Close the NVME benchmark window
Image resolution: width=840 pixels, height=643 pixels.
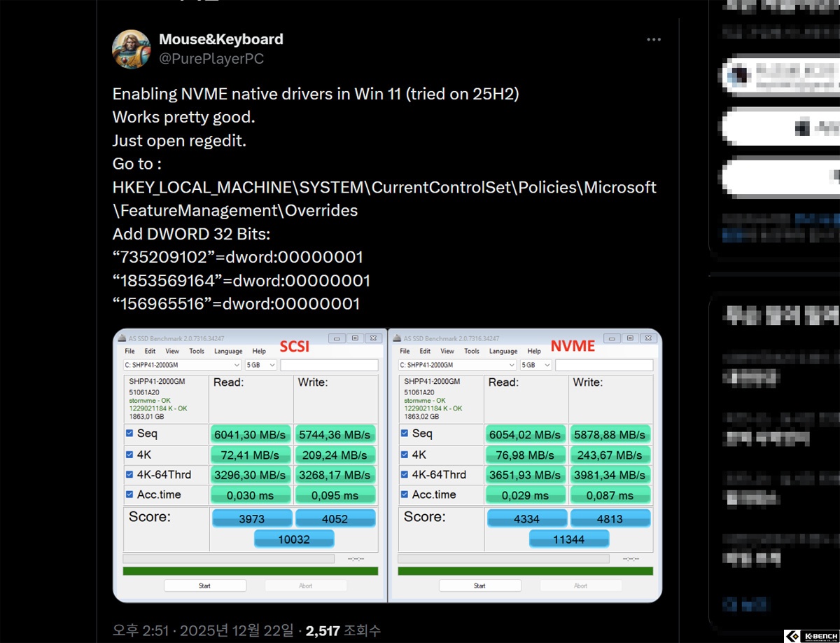[648, 338]
